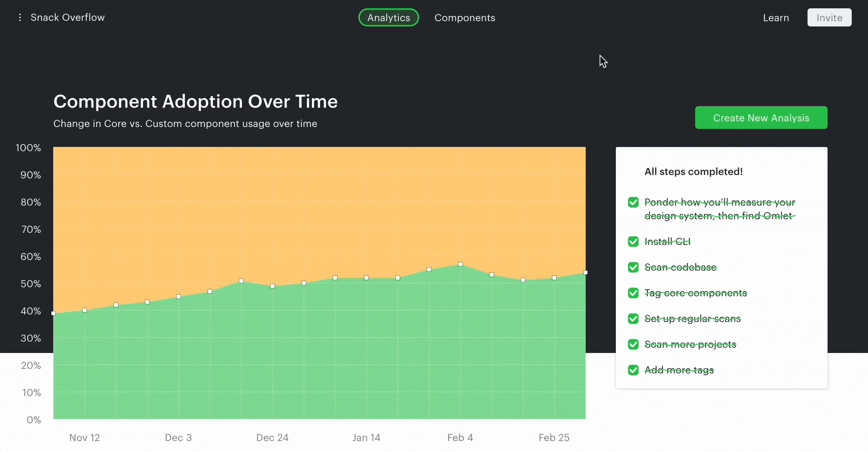Click the Create New Analysis button
868x452 pixels.
tap(761, 118)
